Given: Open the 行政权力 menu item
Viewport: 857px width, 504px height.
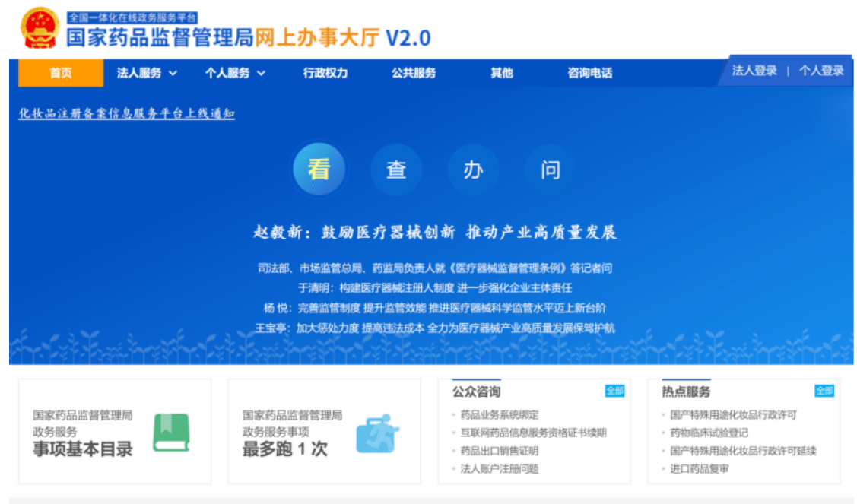Looking at the screenshot, I should click(x=325, y=73).
